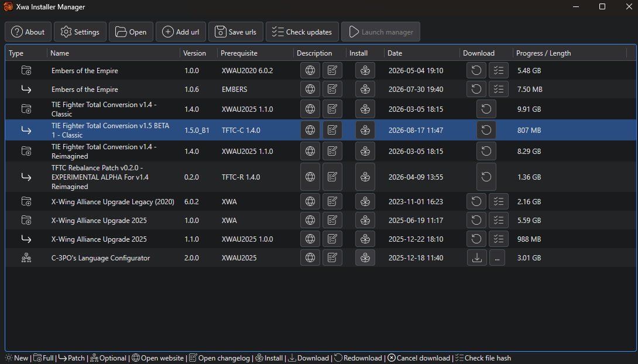This screenshot has height=364, width=638.
Task: Click the ellipsis button for C-3PO's Language Configurator
Action: (x=497, y=257)
